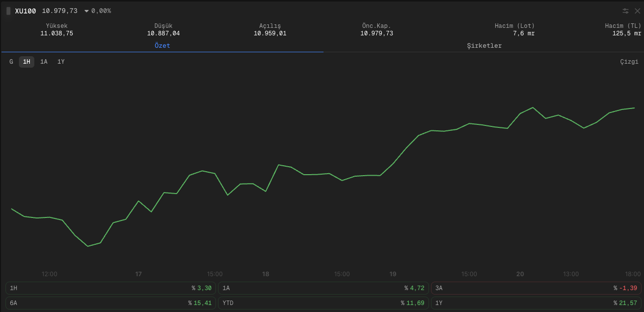
Task: Click the 19 date marker on time axis
Action: 393,274
